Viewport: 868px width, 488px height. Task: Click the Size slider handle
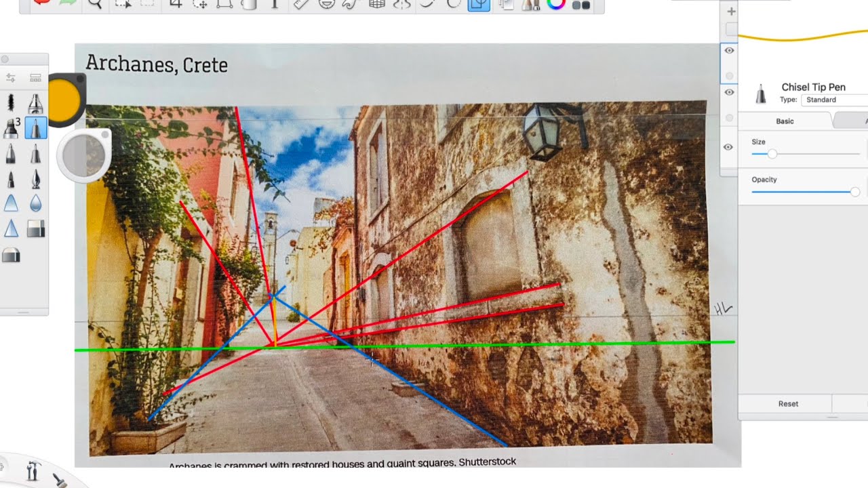tap(772, 154)
